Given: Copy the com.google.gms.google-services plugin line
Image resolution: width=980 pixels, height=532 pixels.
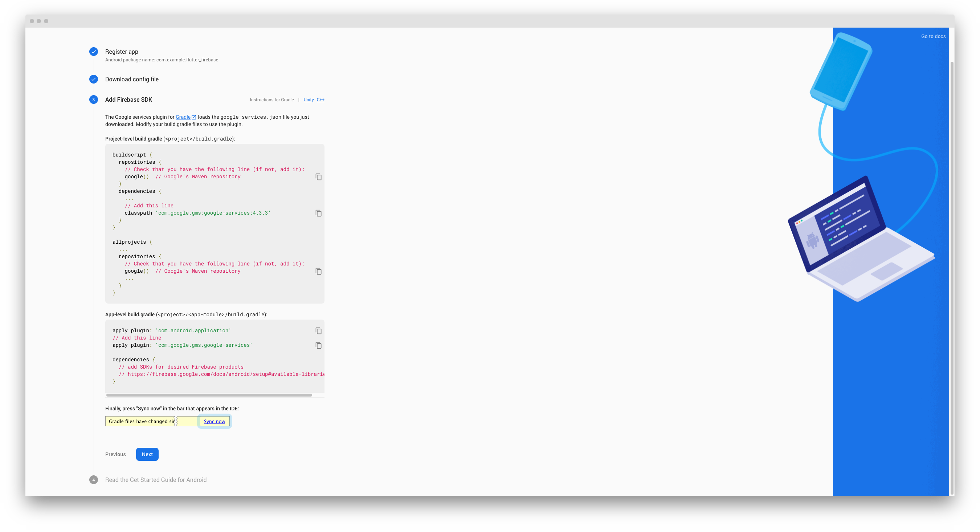Looking at the screenshot, I should 318,345.
